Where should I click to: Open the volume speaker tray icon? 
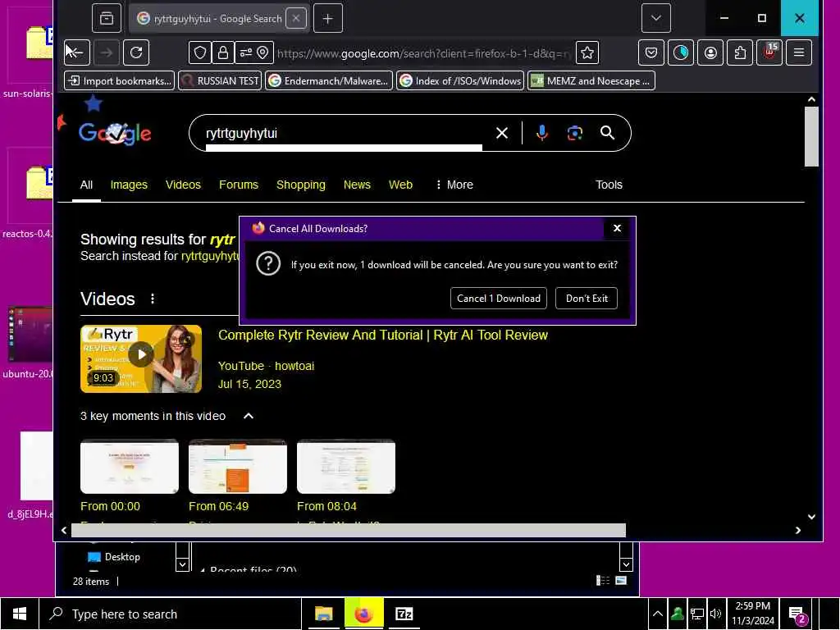tap(715, 614)
